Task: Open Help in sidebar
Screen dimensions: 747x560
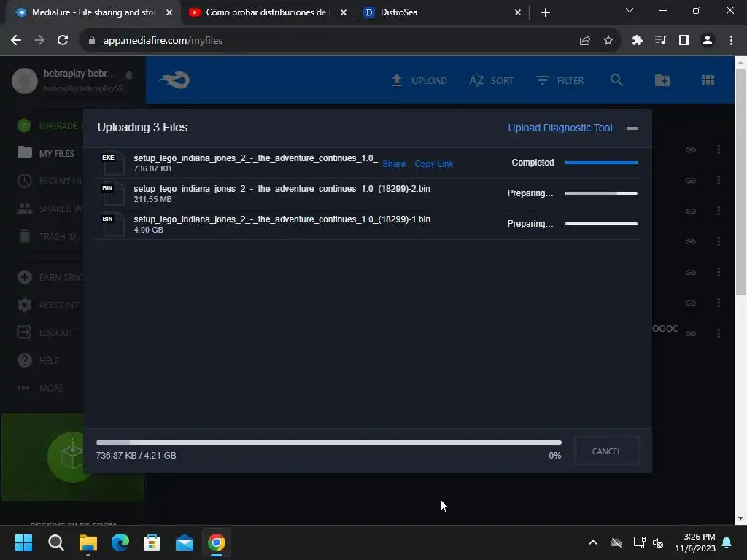Action: [x=38, y=360]
